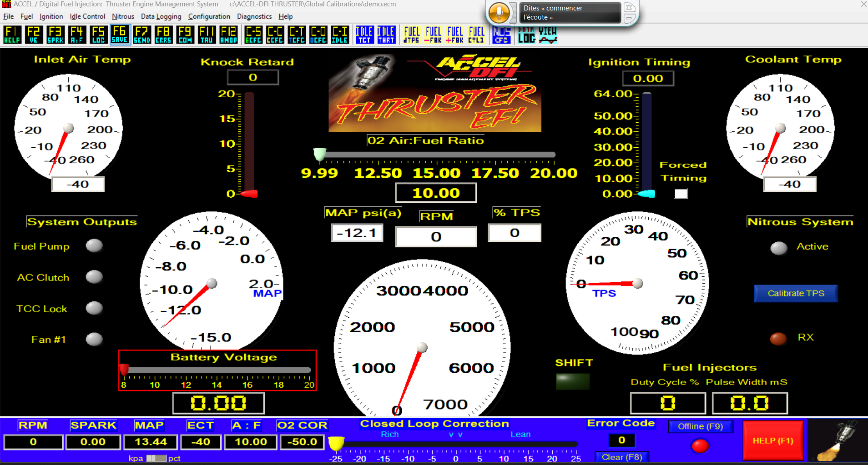Click the Ignition Timing 0.00 readout
This screenshot has width=868, height=465.
[x=648, y=78]
